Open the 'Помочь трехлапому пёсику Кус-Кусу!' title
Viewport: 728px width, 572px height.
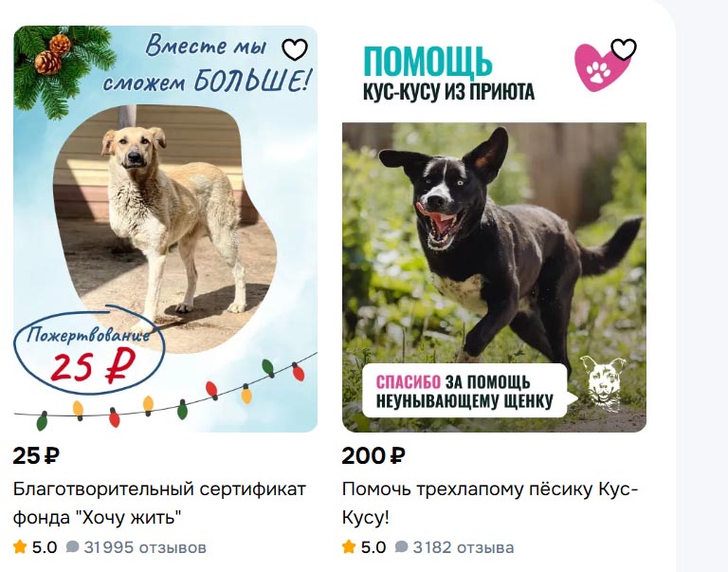pos(490,503)
